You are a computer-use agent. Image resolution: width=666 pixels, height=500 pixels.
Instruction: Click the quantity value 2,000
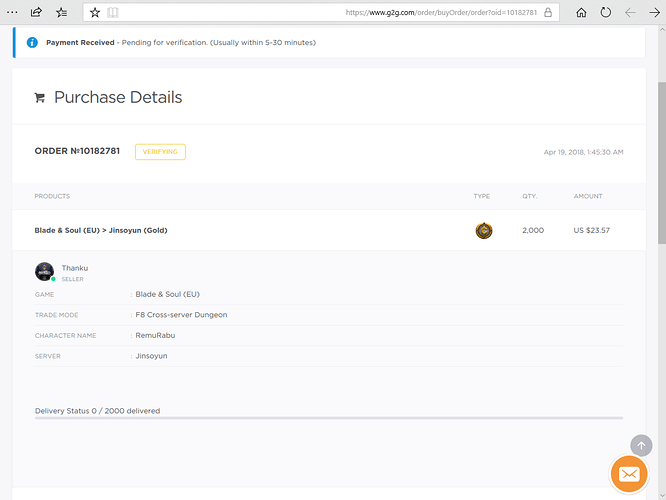coord(533,230)
